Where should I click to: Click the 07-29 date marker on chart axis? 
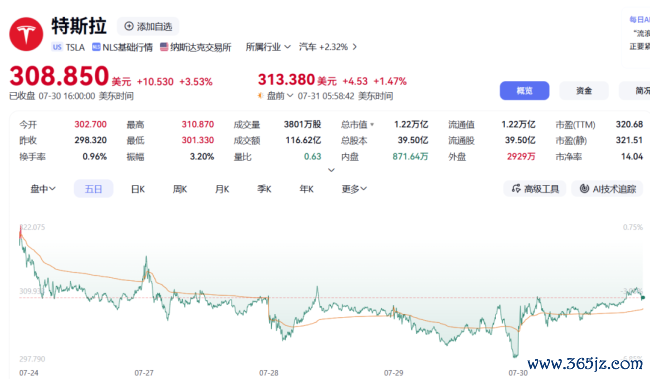tap(393, 373)
